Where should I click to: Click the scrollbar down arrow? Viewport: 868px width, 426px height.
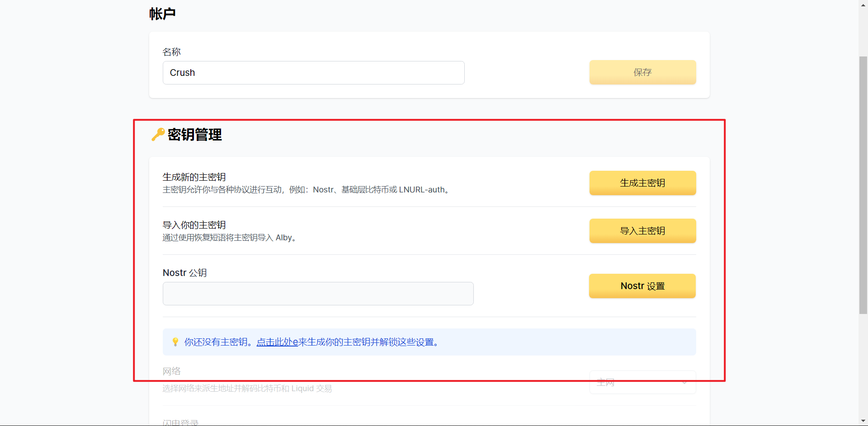(863, 421)
